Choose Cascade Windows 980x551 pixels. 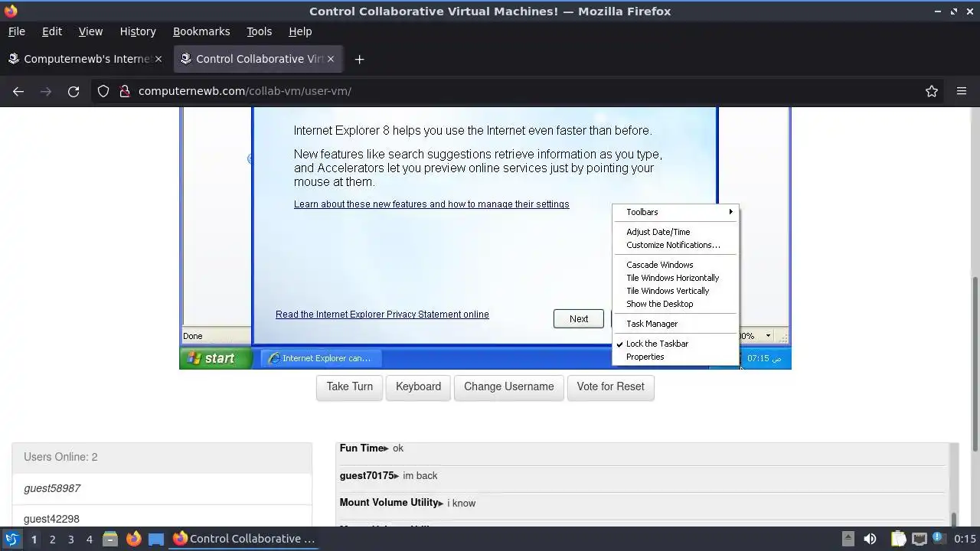(x=675, y=265)
